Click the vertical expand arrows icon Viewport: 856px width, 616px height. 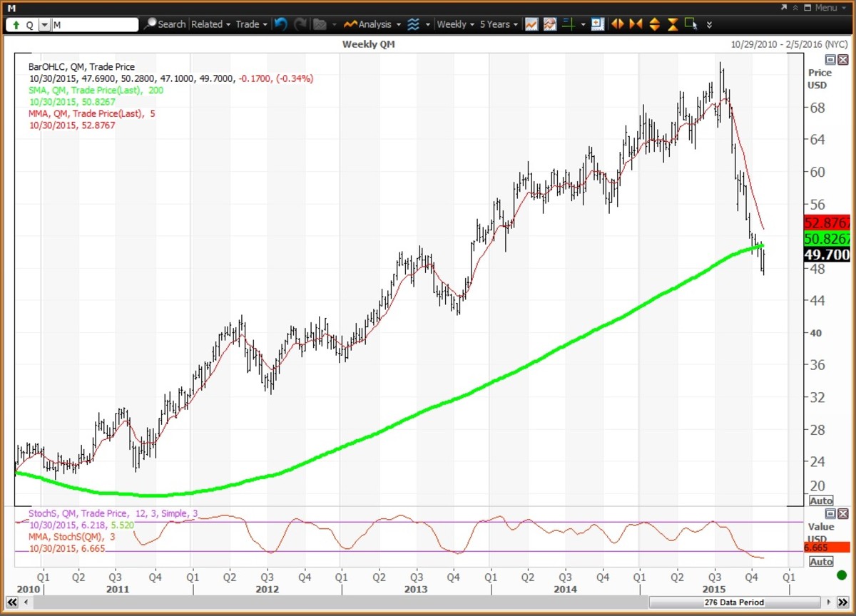tap(654, 24)
